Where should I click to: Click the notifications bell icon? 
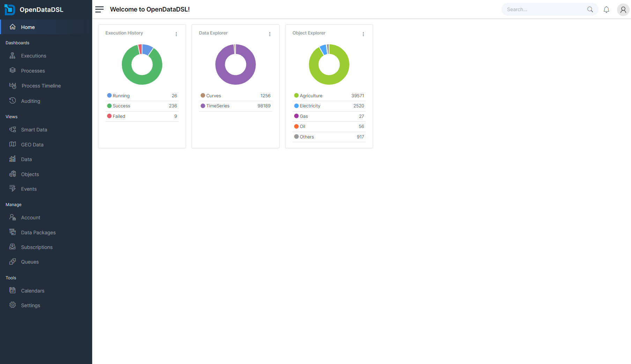[606, 10]
